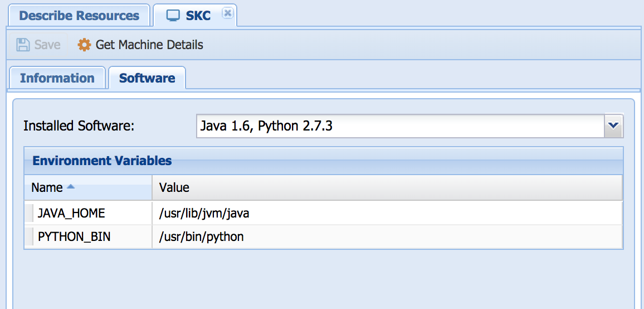Screen dimensions: 644x309
Task: Click the monitor icon on SKC tab
Action: click(173, 15)
